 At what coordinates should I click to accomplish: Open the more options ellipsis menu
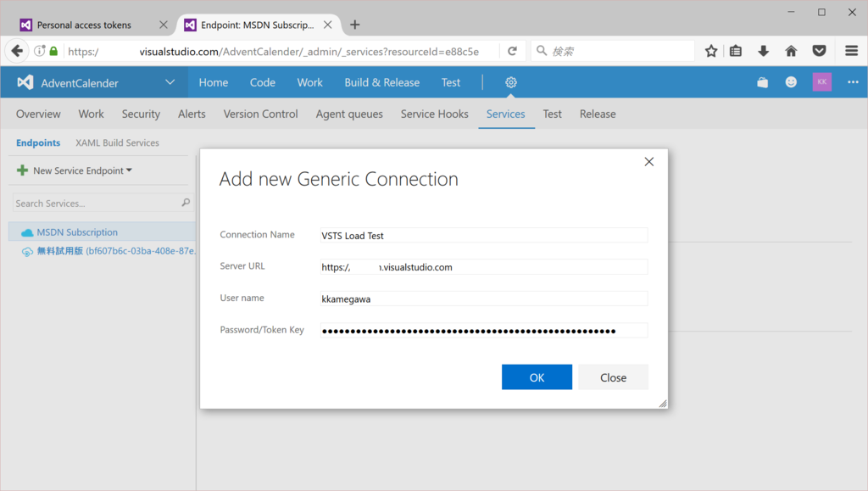853,82
